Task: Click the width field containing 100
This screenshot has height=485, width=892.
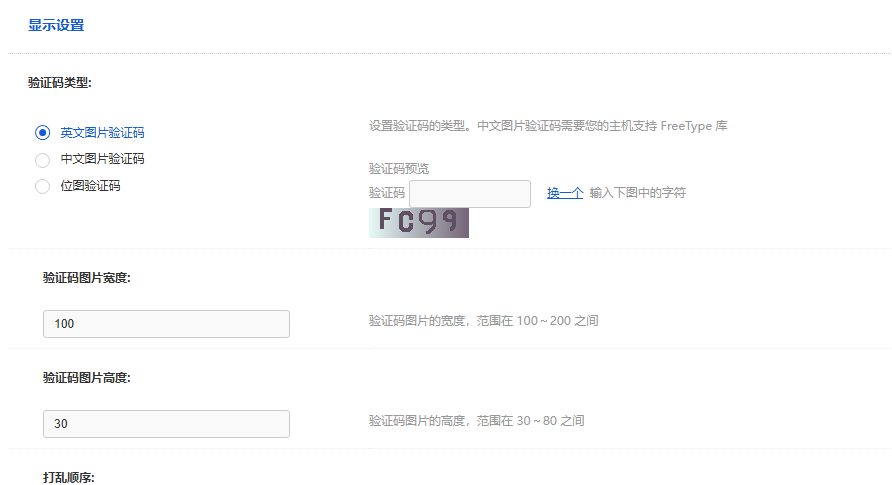Action: (x=166, y=324)
